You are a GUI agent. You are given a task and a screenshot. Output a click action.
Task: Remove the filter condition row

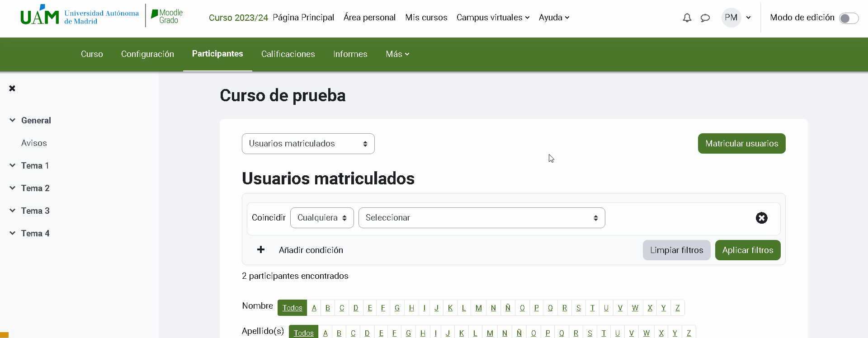coord(762,218)
